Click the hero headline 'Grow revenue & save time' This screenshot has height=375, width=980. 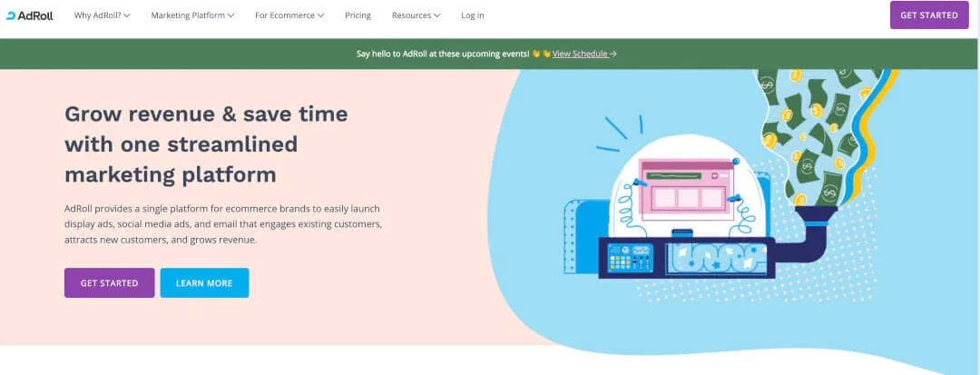click(x=206, y=114)
